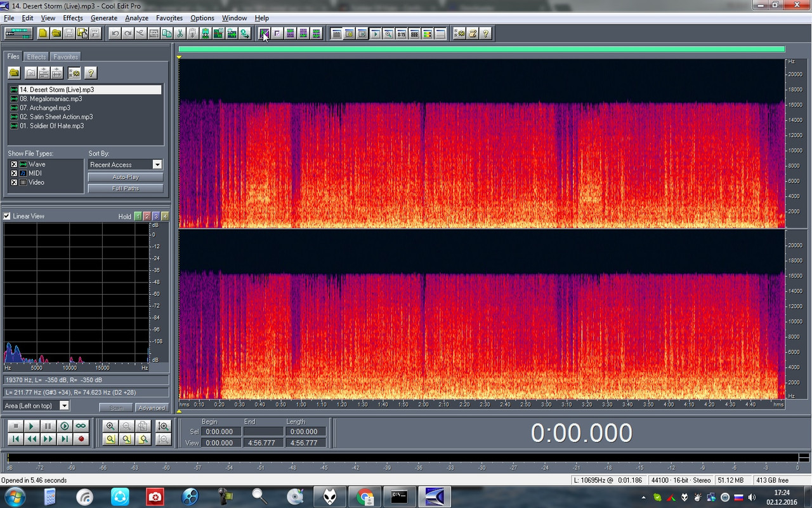The width and height of the screenshot is (812, 508).
Task: Click the Loop play infinity button
Action: point(81,426)
